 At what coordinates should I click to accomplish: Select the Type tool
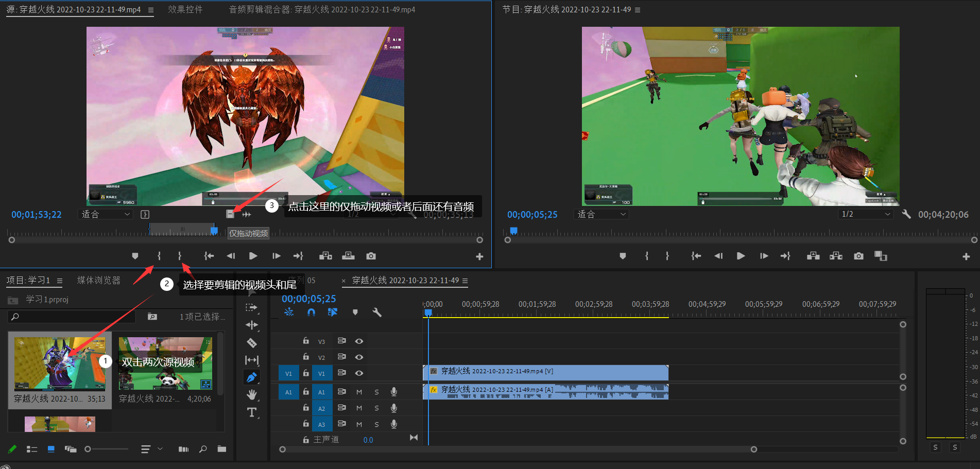252,412
